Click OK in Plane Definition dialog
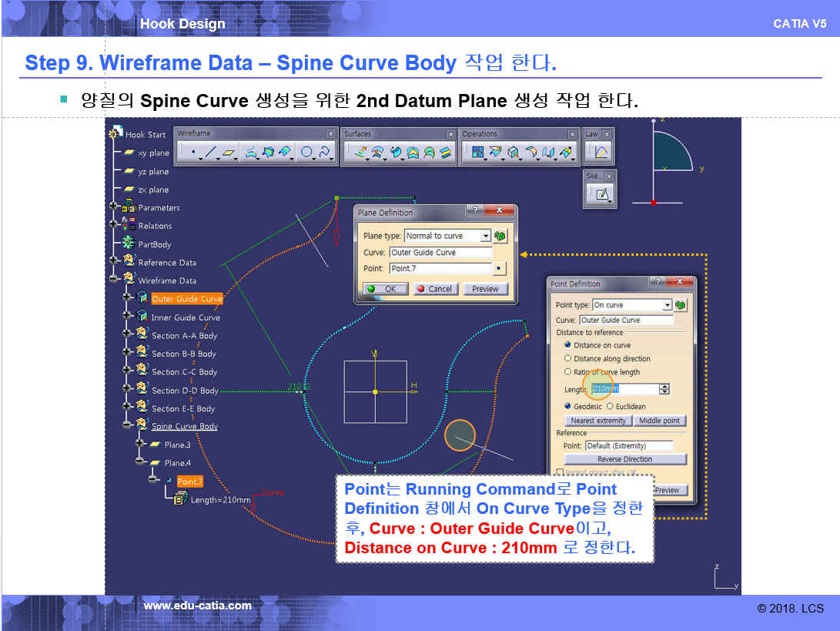 click(x=385, y=289)
